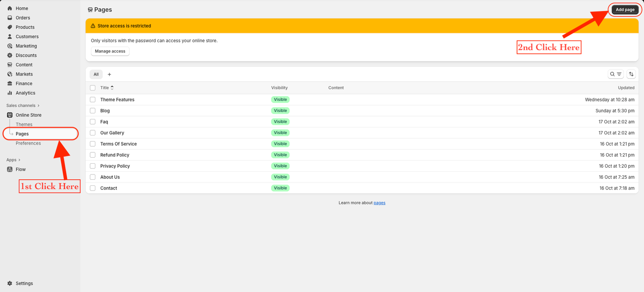This screenshot has height=292, width=644.
Task: Expand the Apps section chevron
Action: coord(19,160)
